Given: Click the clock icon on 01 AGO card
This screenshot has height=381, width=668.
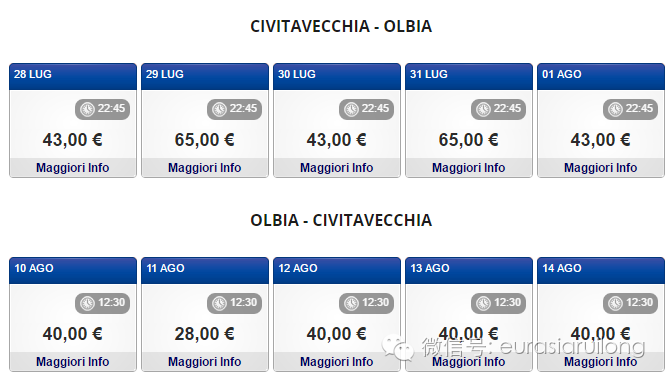Looking at the screenshot, I should 615,110.
